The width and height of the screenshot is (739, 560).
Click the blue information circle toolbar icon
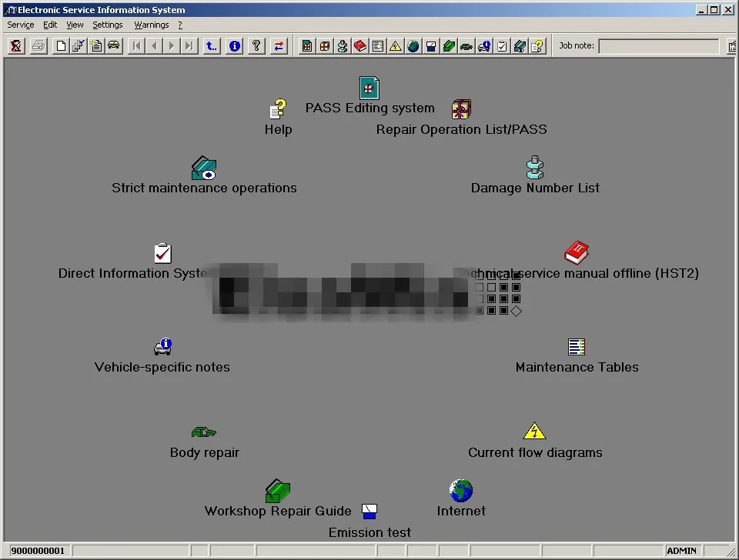(x=234, y=45)
